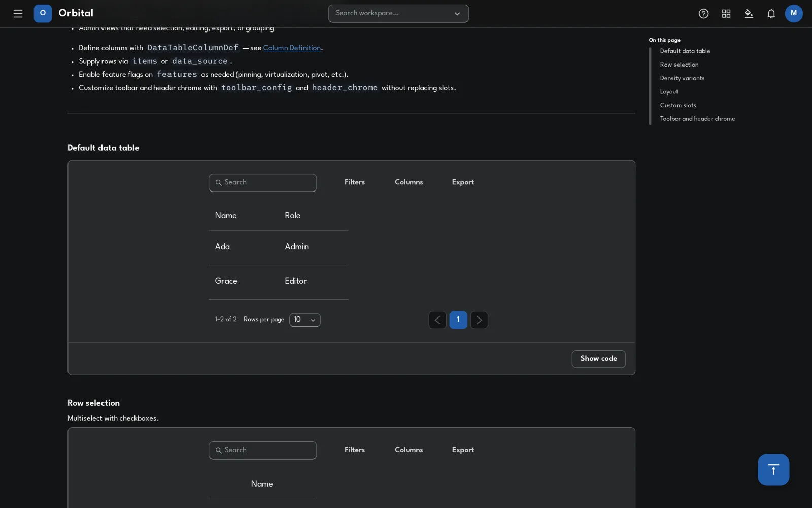Sort by the Role column header
Screen dimensions: 812x508
coord(293,216)
